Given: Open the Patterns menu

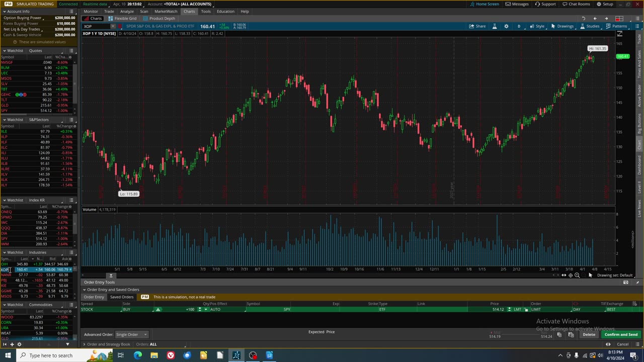Looking at the screenshot, I should [x=616, y=26].
